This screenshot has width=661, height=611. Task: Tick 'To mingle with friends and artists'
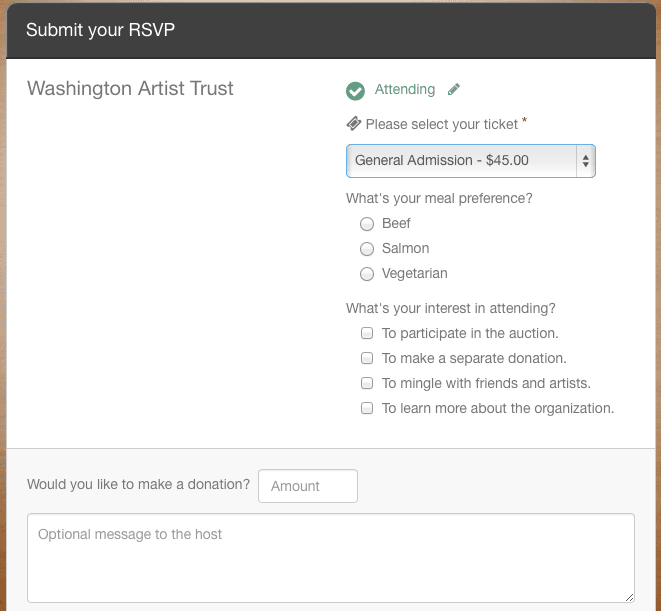[367, 383]
